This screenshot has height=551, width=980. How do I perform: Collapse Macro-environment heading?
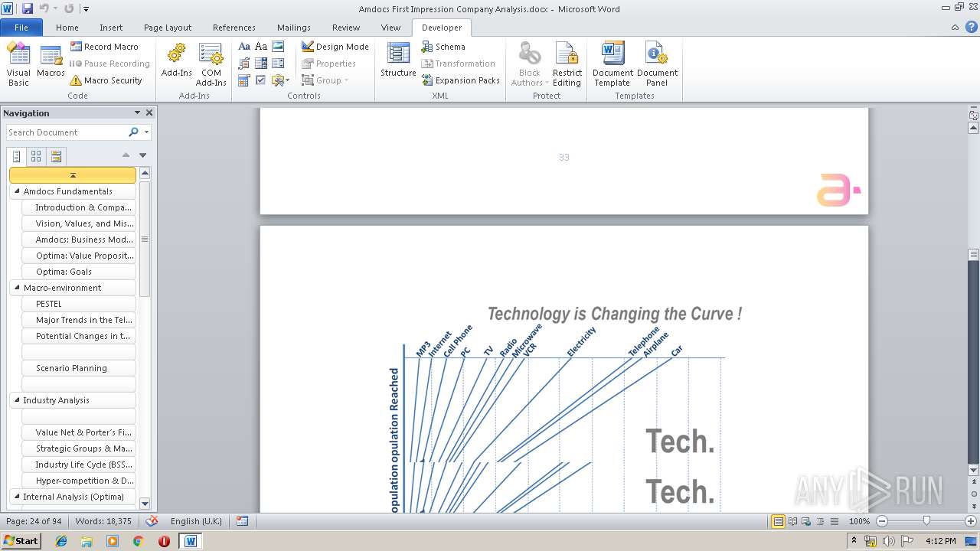[x=16, y=287]
